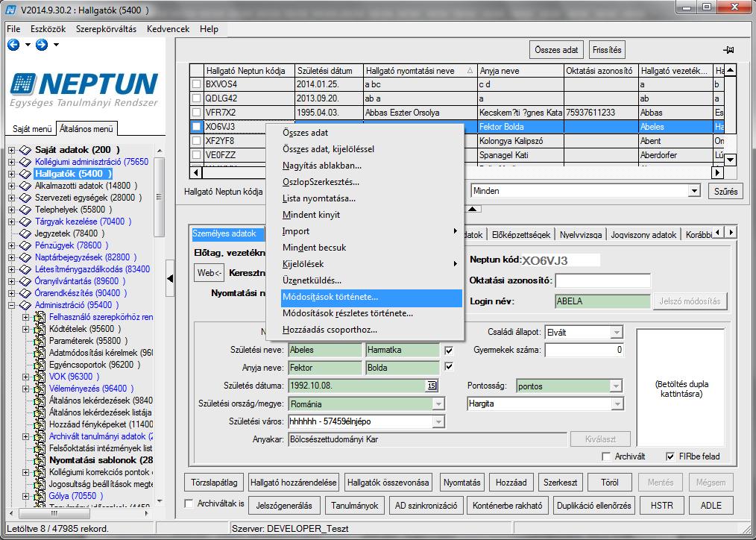The image size is (756, 540).
Task: Toggle the checkbox next to Születési neve Harmatka
Action: 449,351
